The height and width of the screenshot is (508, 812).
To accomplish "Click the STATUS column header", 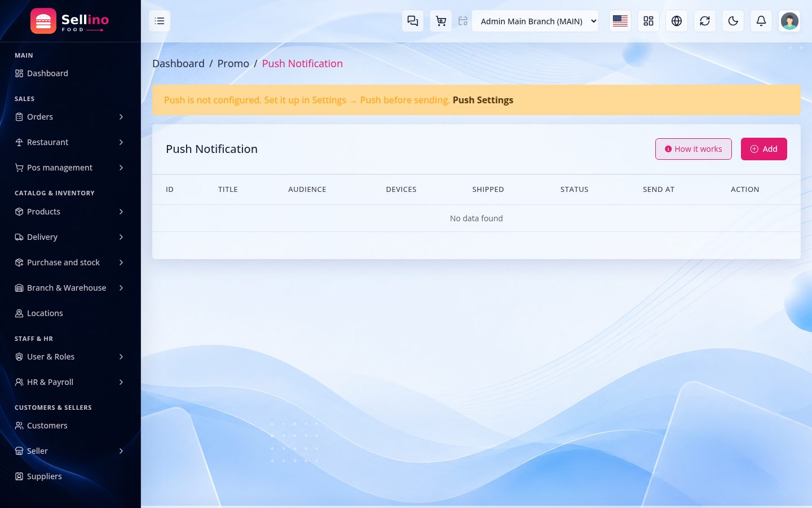I will (575, 190).
